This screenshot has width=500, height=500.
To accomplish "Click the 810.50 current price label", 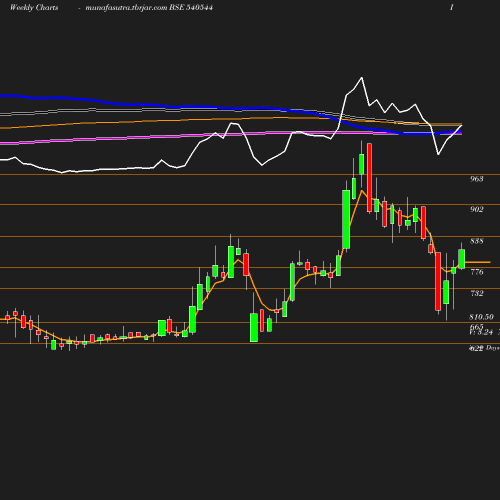I will click(481, 317).
